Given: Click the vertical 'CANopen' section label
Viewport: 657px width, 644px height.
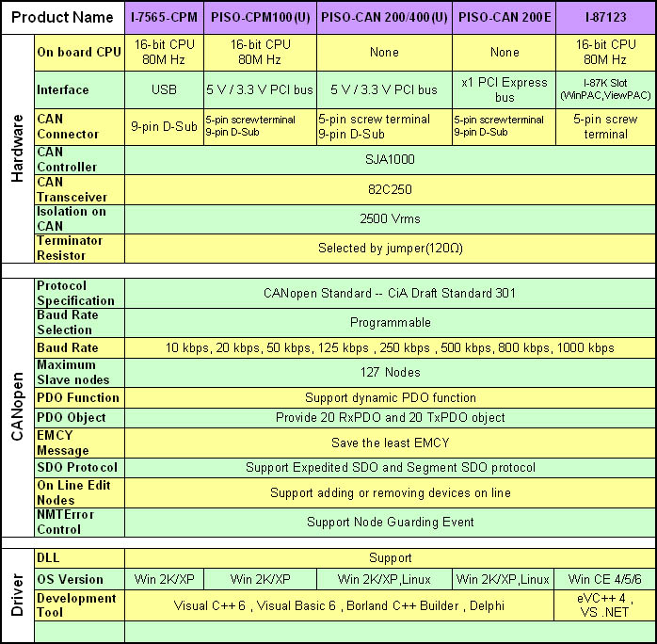Looking at the screenshot, I should tap(18, 407).
